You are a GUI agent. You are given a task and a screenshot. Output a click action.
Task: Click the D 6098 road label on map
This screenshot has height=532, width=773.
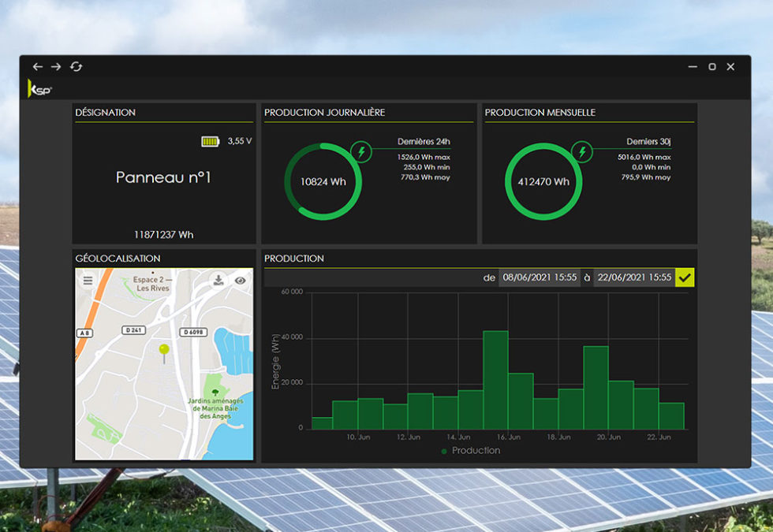point(193,332)
